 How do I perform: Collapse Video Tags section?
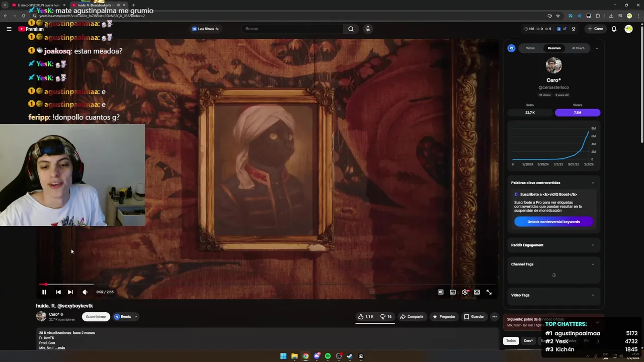593,296
